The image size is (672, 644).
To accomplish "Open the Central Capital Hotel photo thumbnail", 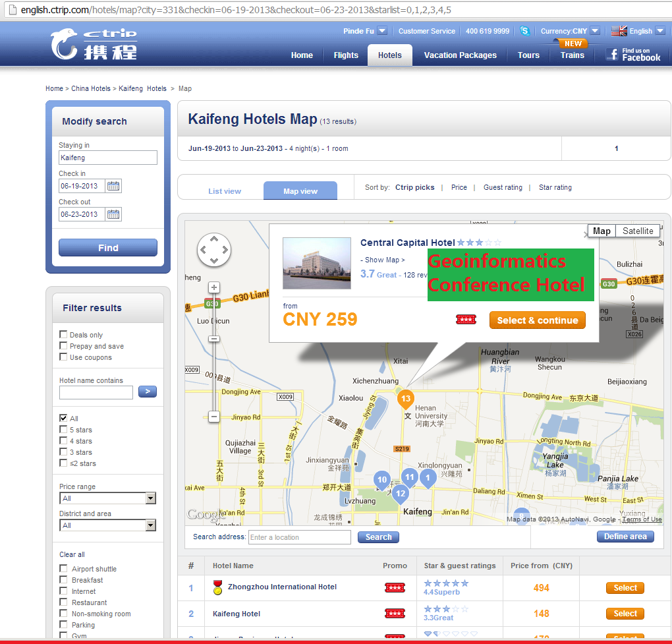I will pos(317,263).
